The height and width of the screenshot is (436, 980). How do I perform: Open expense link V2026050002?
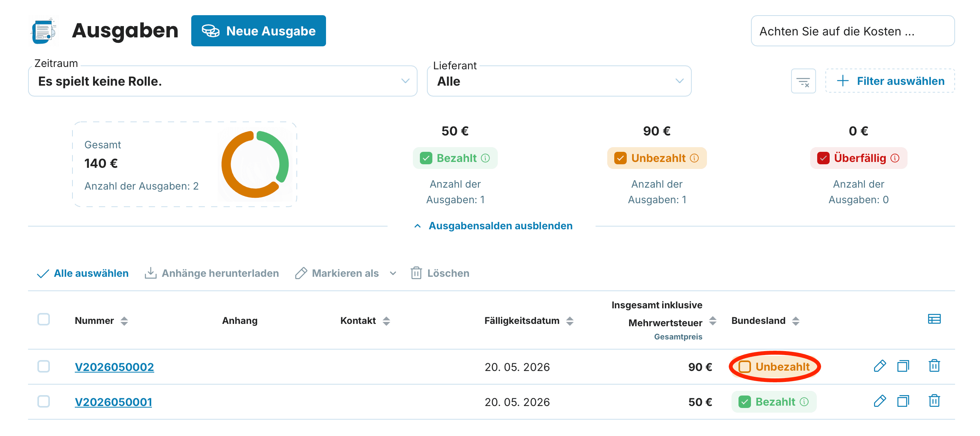115,367
